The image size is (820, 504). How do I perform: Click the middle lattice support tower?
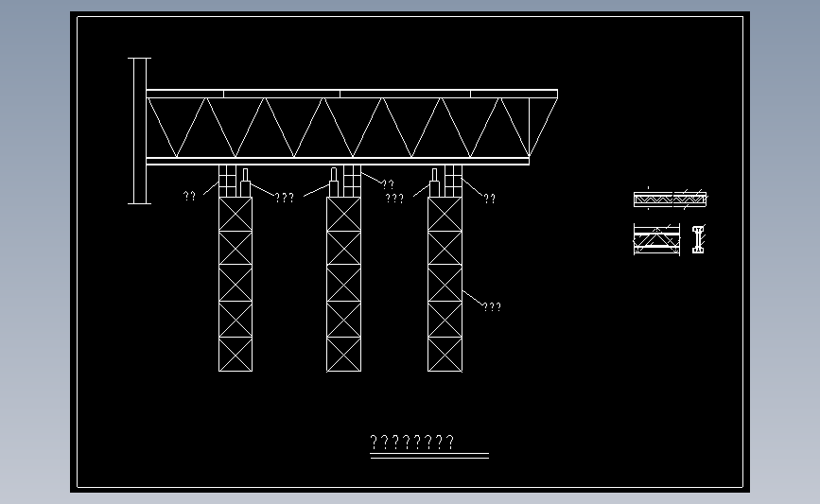point(343,284)
